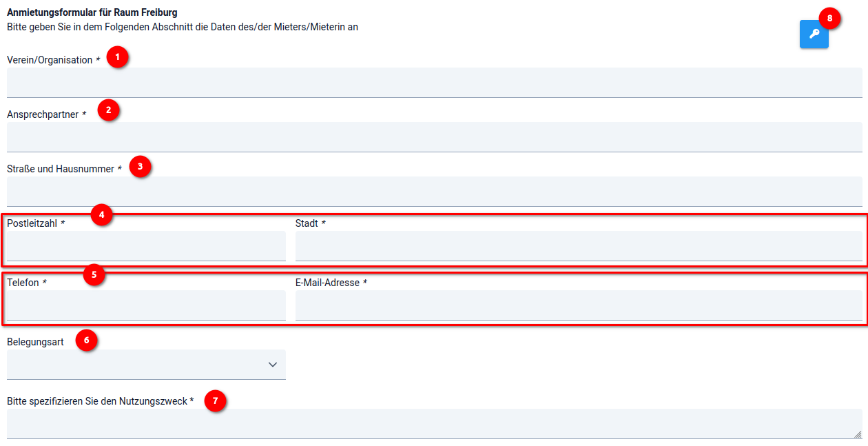Click red marker 4 above Postleitzahl
The width and height of the screenshot is (868, 446).
[102, 215]
